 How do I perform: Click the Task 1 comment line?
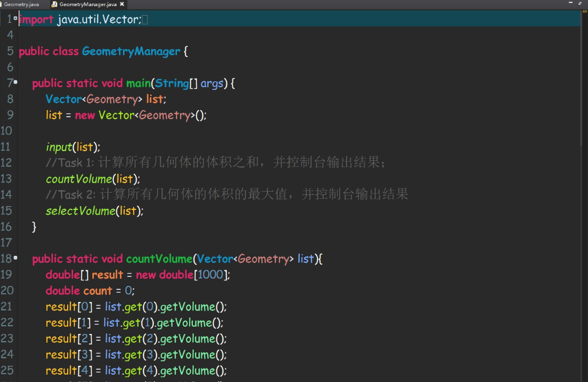click(x=215, y=163)
